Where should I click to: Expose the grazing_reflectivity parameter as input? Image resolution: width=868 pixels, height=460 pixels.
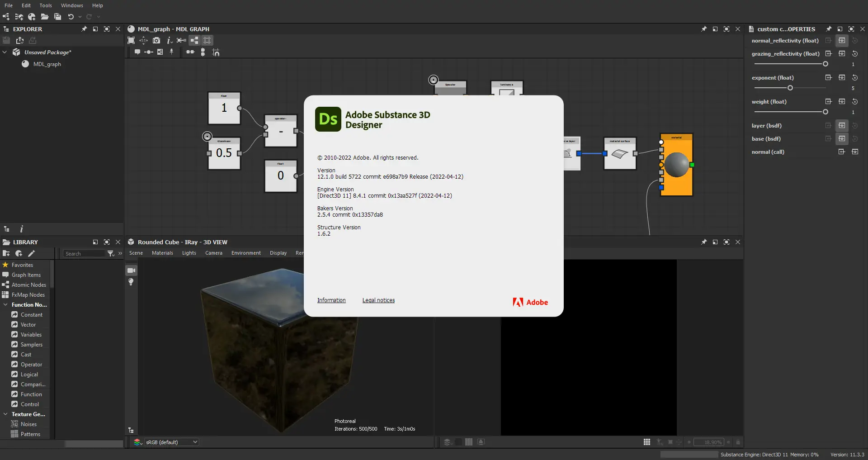[x=829, y=53]
